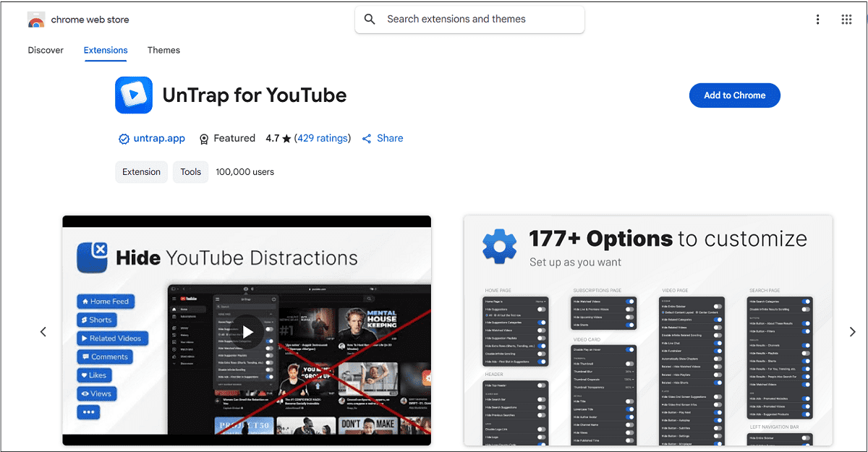Screen dimensions: 868x452
Task: Click the Tools category chip
Action: click(191, 172)
